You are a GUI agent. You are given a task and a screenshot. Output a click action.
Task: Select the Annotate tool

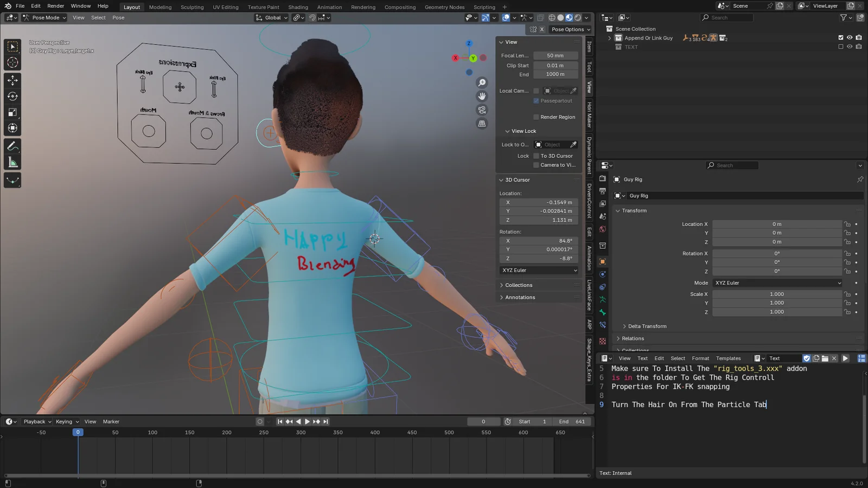[x=12, y=145]
